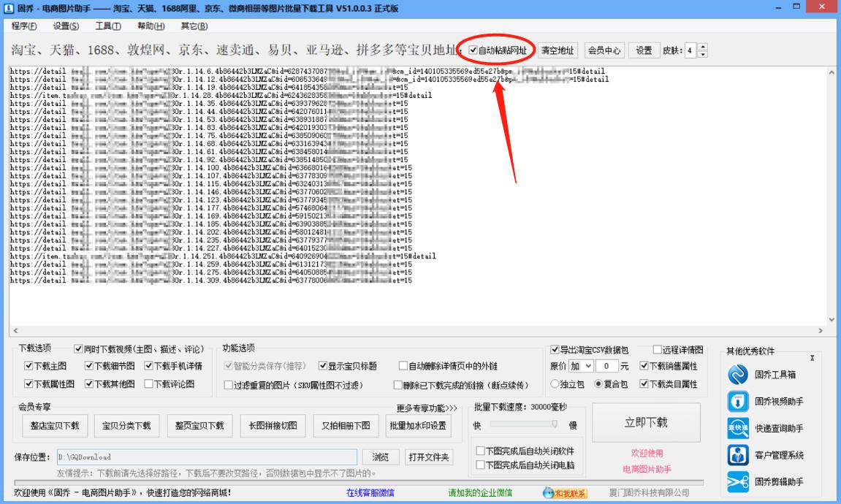This screenshot has width=841, height=504.
Task: Open the 其它(B) menu
Action: tap(194, 26)
